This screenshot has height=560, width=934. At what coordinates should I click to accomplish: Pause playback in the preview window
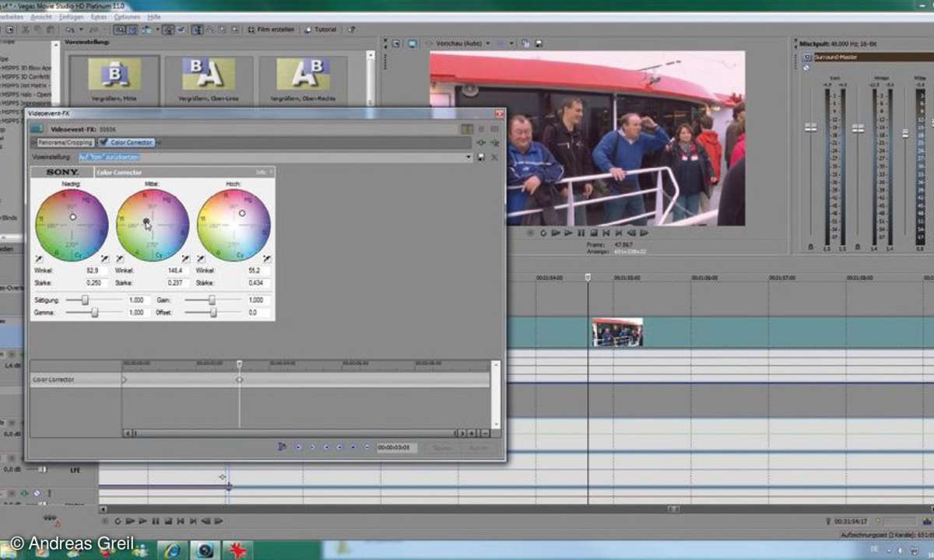[581, 232]
